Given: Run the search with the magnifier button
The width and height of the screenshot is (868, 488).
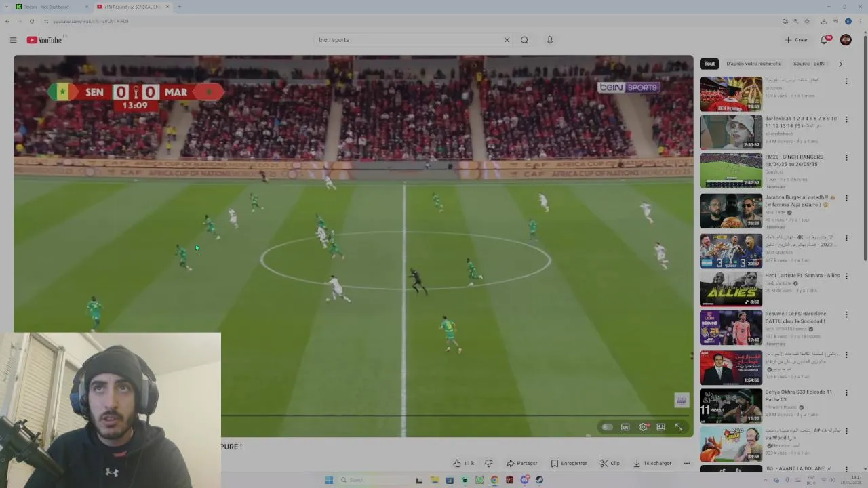Looking at the screenshot, I should point(524,40).
